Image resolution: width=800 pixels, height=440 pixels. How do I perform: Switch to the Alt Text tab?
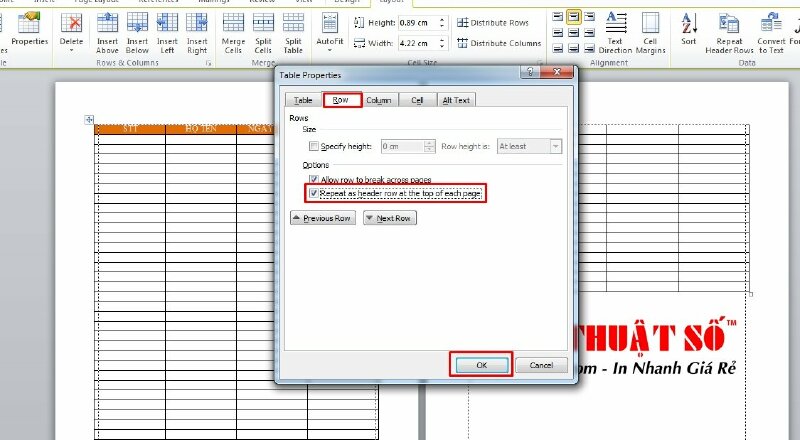point(456,100)
